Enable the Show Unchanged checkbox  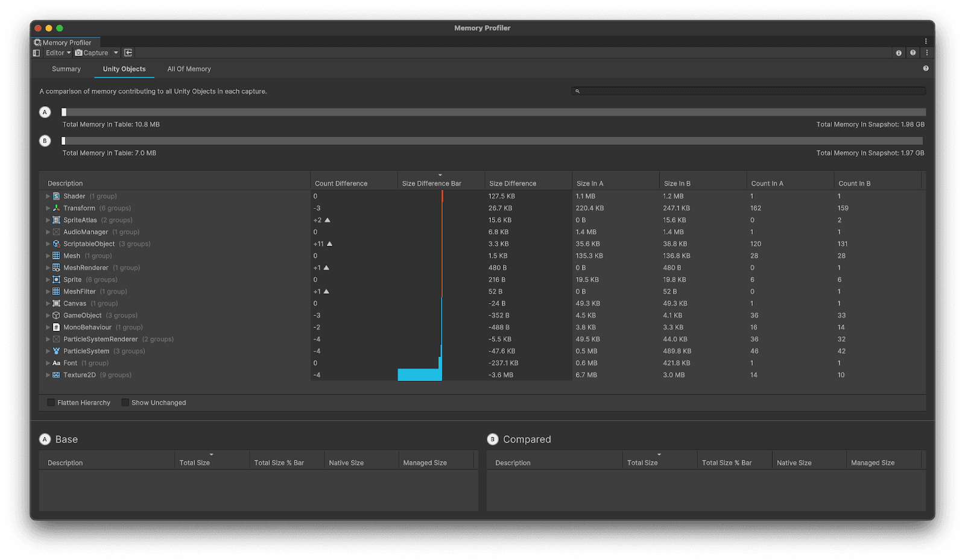(x=125, y=403)
